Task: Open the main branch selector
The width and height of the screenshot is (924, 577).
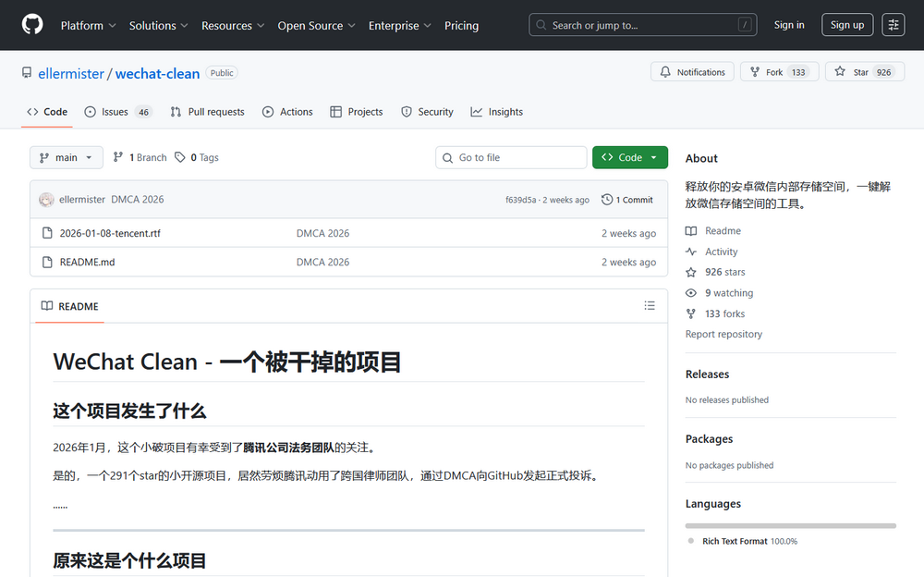Action: 66,157
